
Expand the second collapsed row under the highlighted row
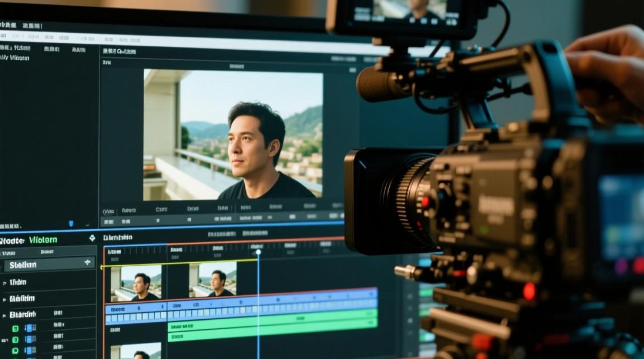point(5,299)
